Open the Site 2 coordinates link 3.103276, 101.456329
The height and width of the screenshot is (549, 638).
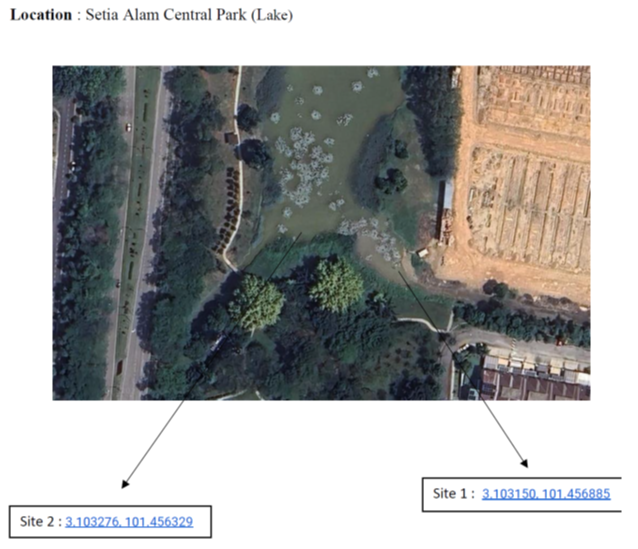click(x=129, y=522)
